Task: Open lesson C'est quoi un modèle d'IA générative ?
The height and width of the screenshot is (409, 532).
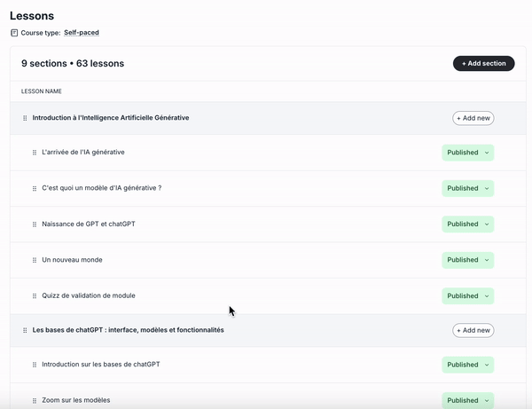Action: tap(101, 188)
